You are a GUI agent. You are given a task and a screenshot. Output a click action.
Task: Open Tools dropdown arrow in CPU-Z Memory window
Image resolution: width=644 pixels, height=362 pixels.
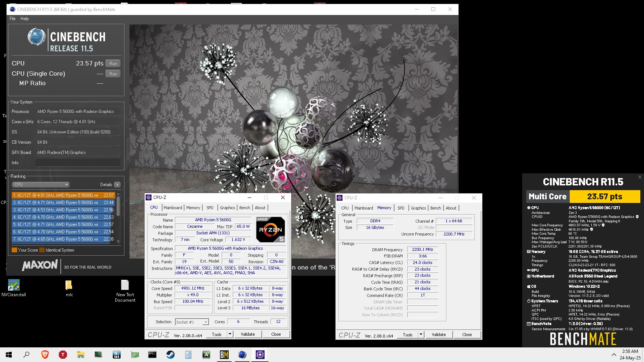pos(421,335)
